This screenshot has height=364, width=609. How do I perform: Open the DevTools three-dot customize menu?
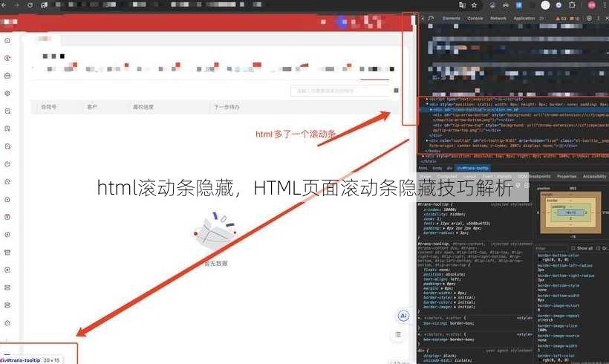coord(599,19)
